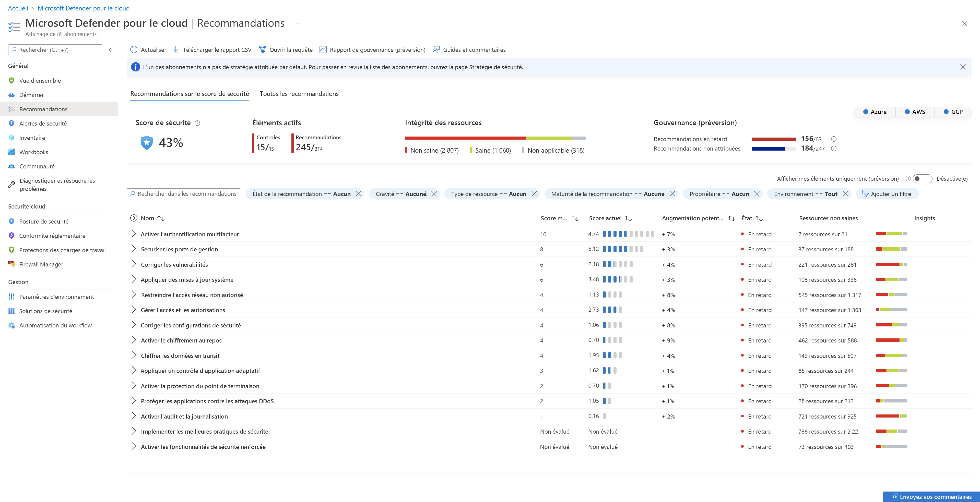This screenshot has height=502, width=980.
Task: Open Rapport de gouvernance (préversion)
Action: 372,50
